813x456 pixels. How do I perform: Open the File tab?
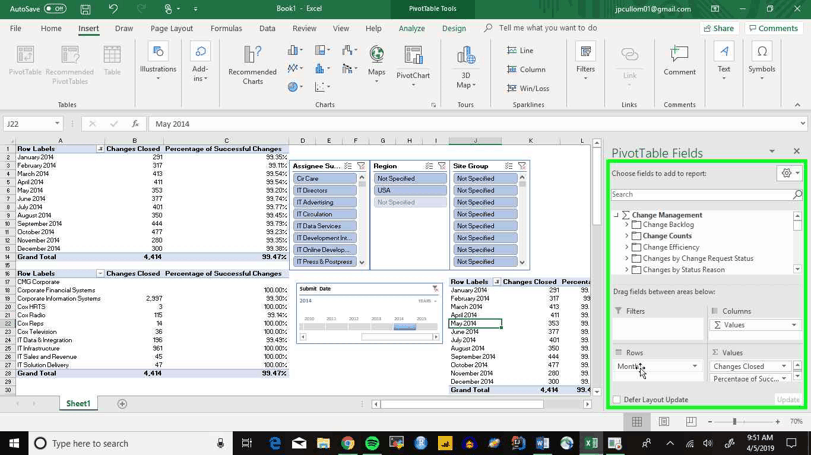pyautogui.click(x=16, y=29)
